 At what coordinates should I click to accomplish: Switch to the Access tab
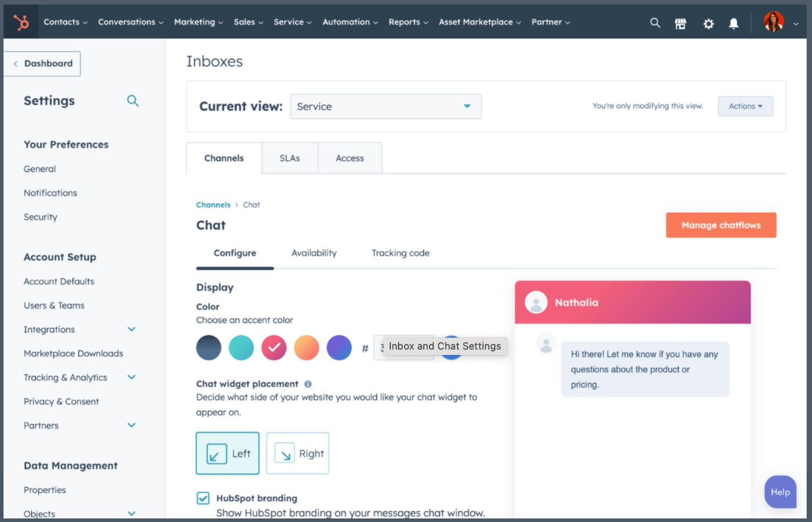[x=350, y=158]
